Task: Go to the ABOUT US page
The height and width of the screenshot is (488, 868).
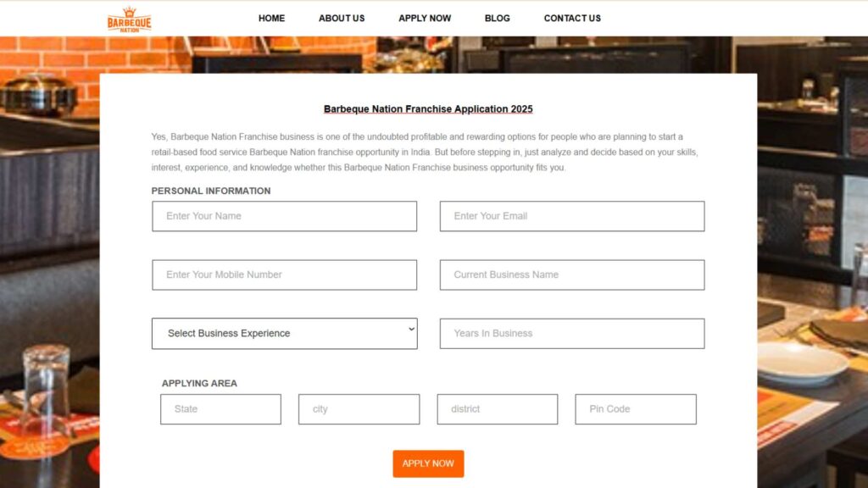Action: pos(342,18)
